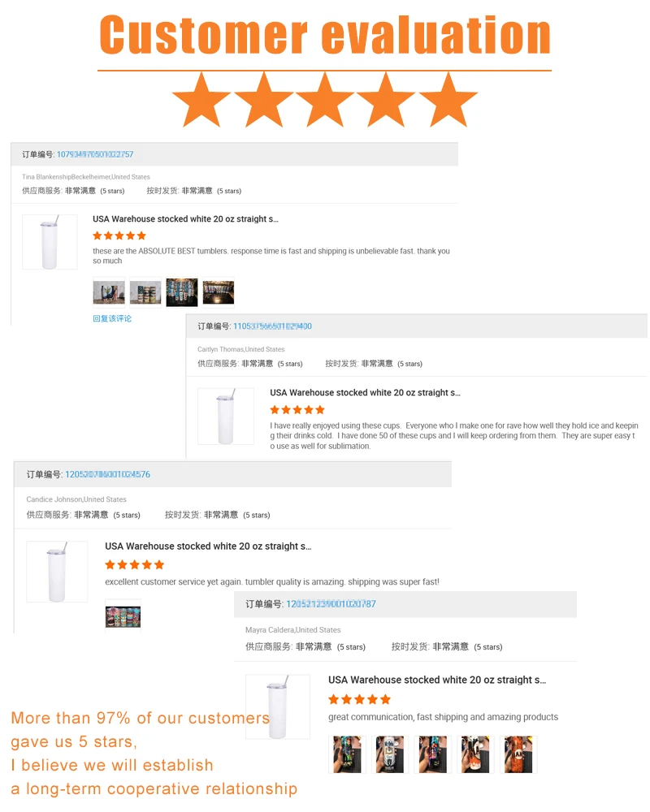Open order number link for Caitlyn Thomas

point(272,326)
